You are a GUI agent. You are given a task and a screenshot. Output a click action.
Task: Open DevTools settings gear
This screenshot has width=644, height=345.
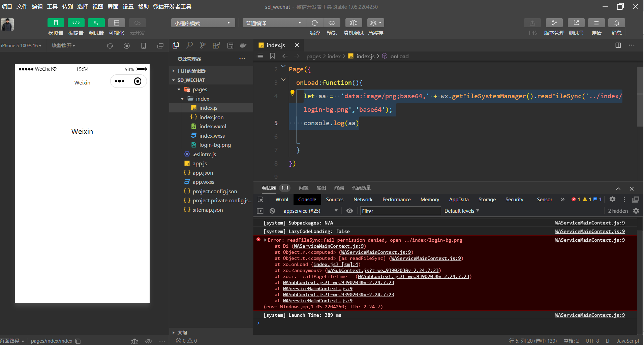point(612,200)
